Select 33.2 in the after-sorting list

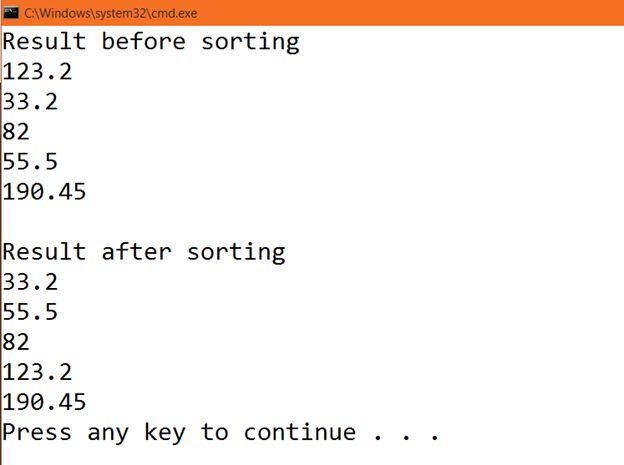click(31, 282)
